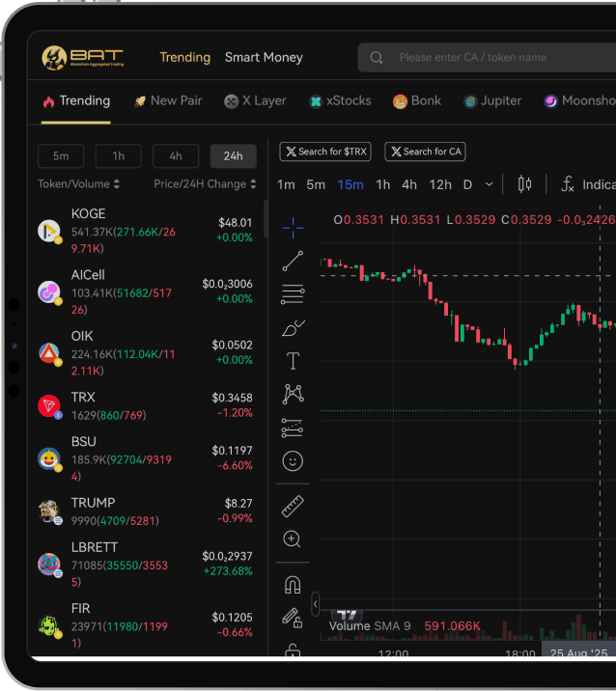Sort list by Token/Volume

78,183
